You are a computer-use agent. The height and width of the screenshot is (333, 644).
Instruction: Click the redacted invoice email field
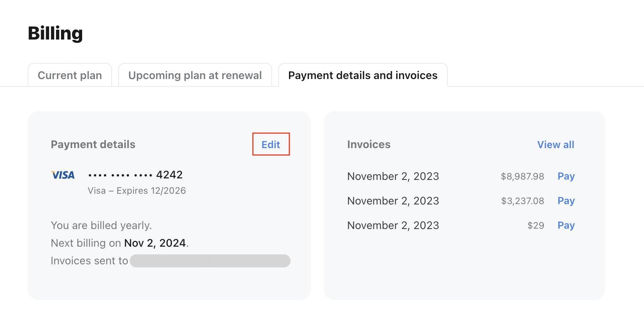[210, 261]
